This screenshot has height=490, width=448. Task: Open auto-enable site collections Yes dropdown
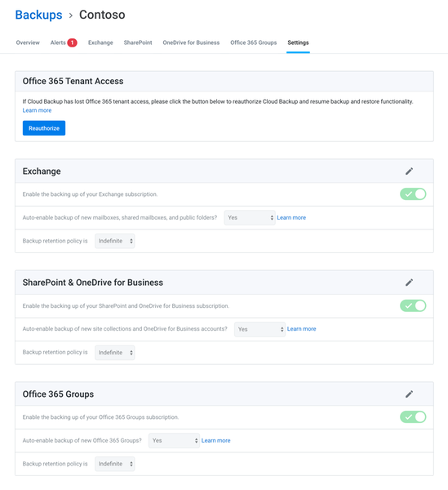(259, 329)
